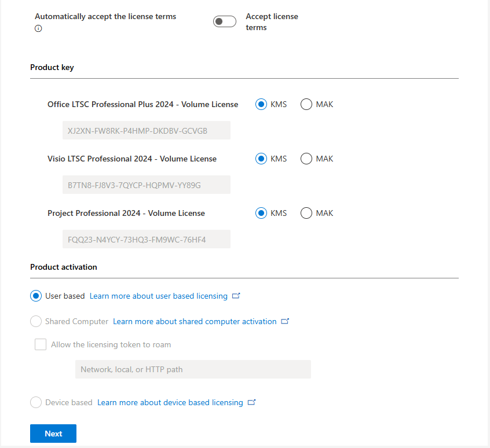Click Office LTSC Professional Plus 2024 - Volume License label

click(143, 104)
